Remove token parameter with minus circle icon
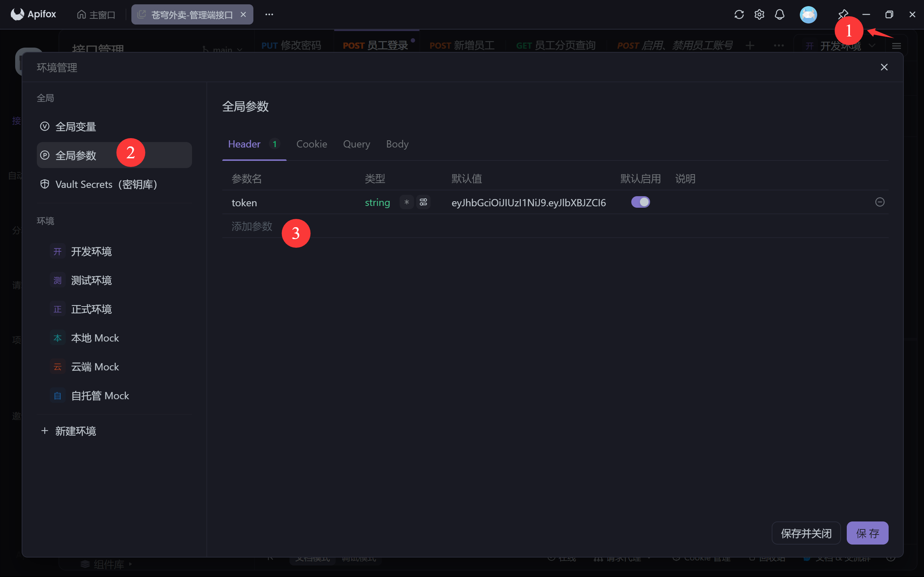Screen dimensions: 924x577 (880, 202)
